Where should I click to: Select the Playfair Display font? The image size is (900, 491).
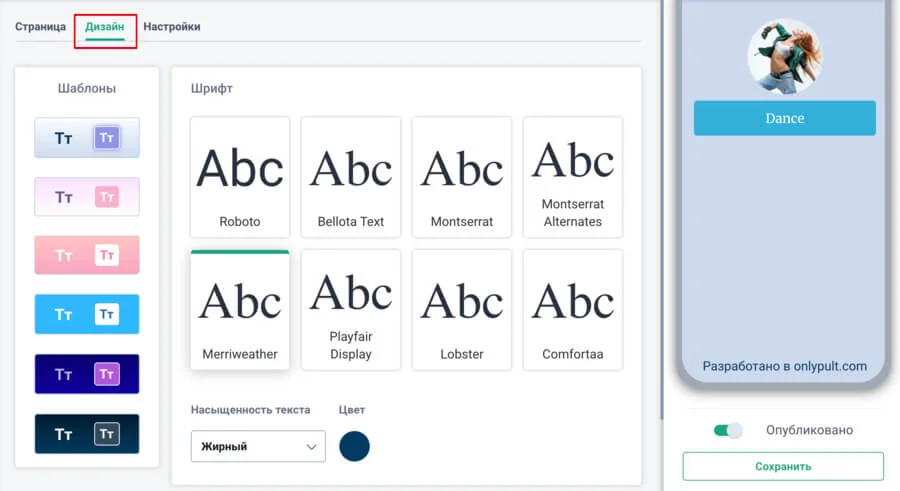pyautogui.click(x=350, y=309)
